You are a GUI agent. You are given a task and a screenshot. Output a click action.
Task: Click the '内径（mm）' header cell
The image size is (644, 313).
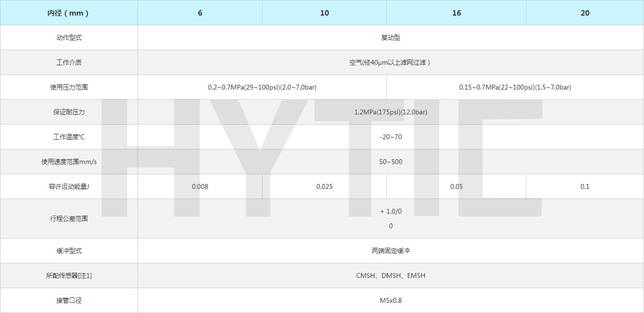tap(69, 13)
